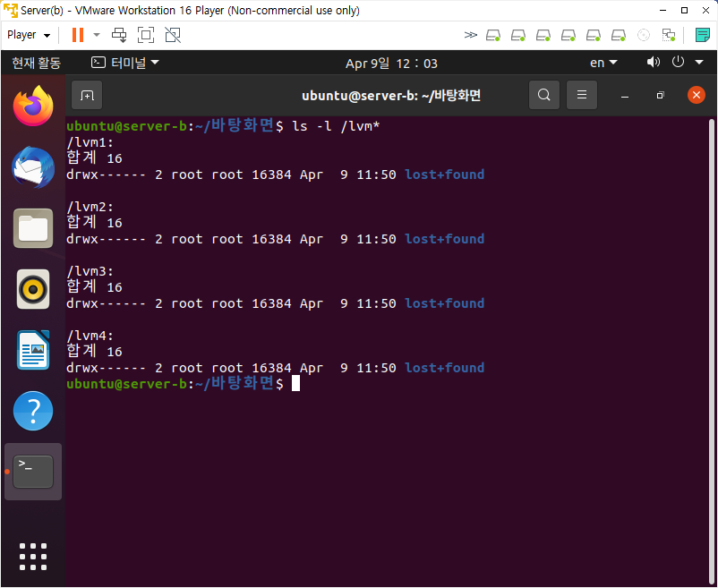Image resolution: width=718 pixels, height=588 pixels.
Task: Open a new terminal tab
Action: (87, 95)
